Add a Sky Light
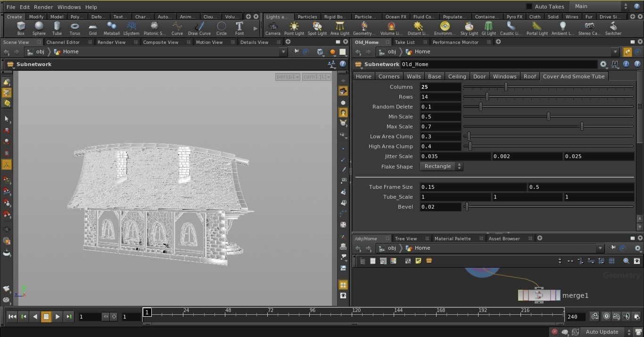644x337 pixels. (469, 28)
